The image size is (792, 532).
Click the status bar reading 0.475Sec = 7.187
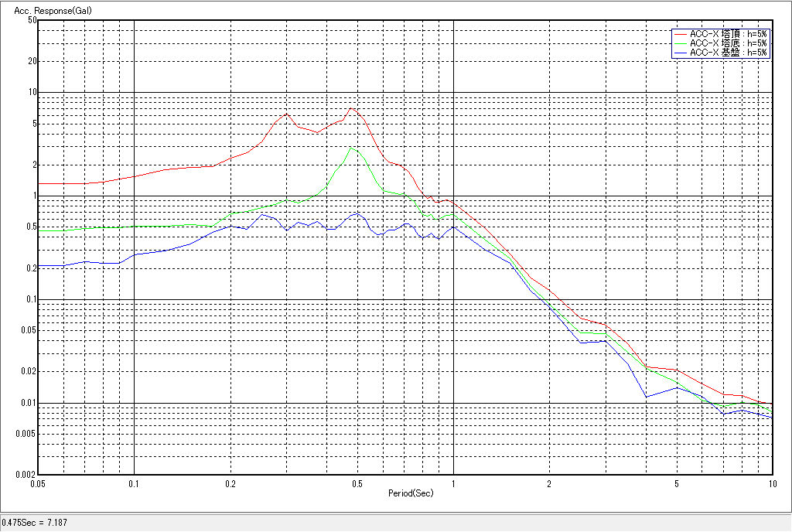point(35,523)
